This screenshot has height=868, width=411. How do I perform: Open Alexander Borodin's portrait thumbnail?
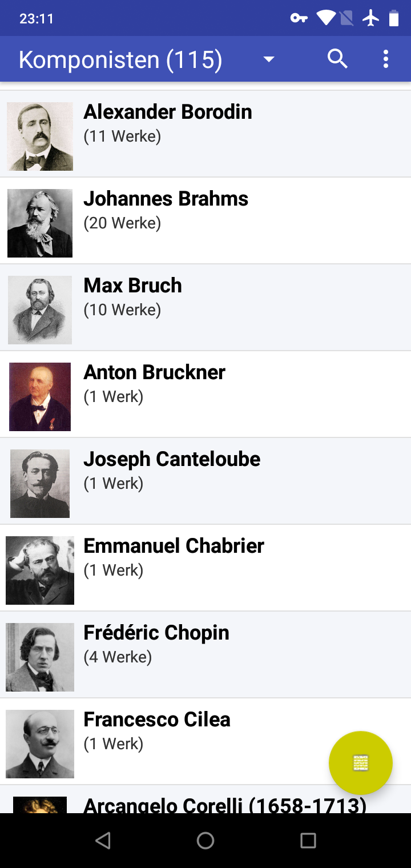[40, 136]
